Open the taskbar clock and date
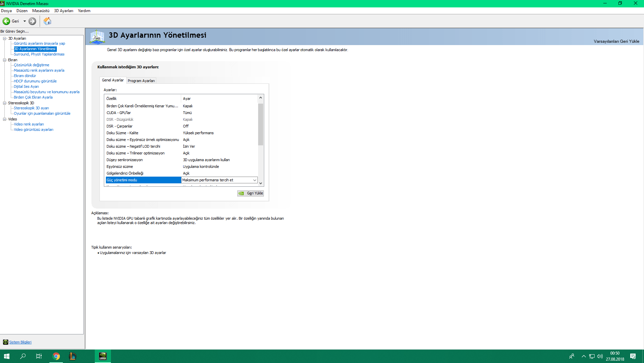 (615, 356)
